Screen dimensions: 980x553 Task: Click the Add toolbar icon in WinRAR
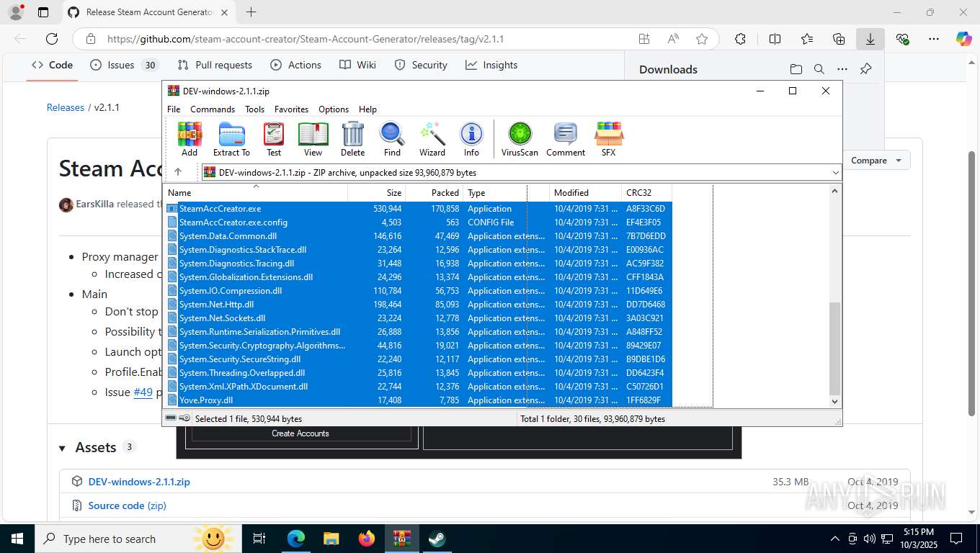[190, 139]
